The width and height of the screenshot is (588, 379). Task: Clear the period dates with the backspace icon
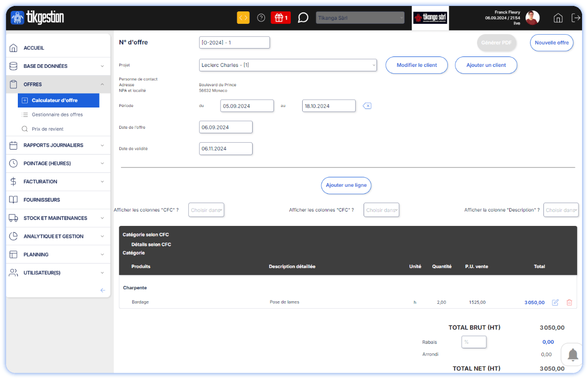click(367, 106)
